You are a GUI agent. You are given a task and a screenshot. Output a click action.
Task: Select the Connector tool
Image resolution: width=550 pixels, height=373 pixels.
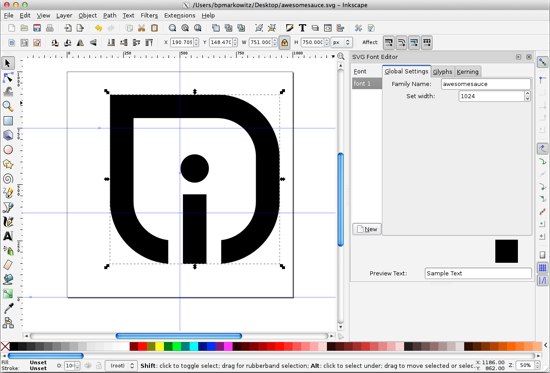(8, 322)
